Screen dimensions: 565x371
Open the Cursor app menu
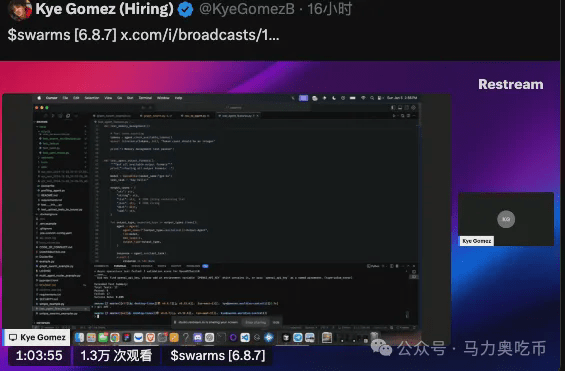[52, 98]
